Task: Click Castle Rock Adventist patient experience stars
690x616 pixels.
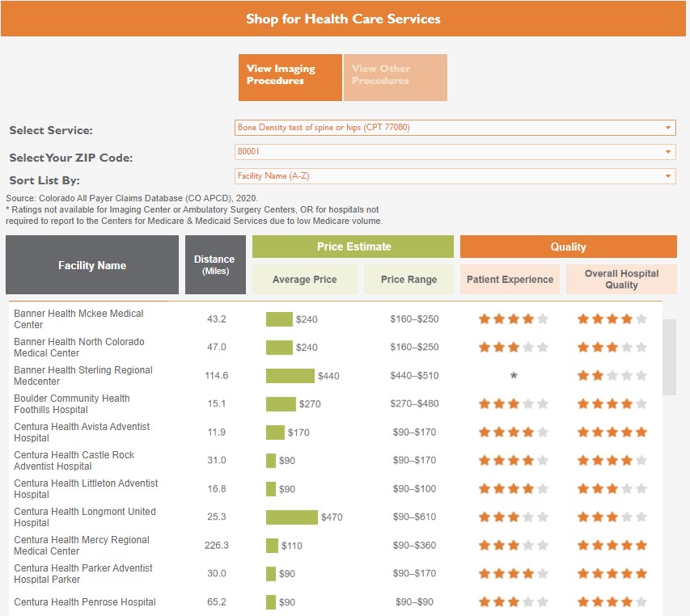Action: pos(514,460)
